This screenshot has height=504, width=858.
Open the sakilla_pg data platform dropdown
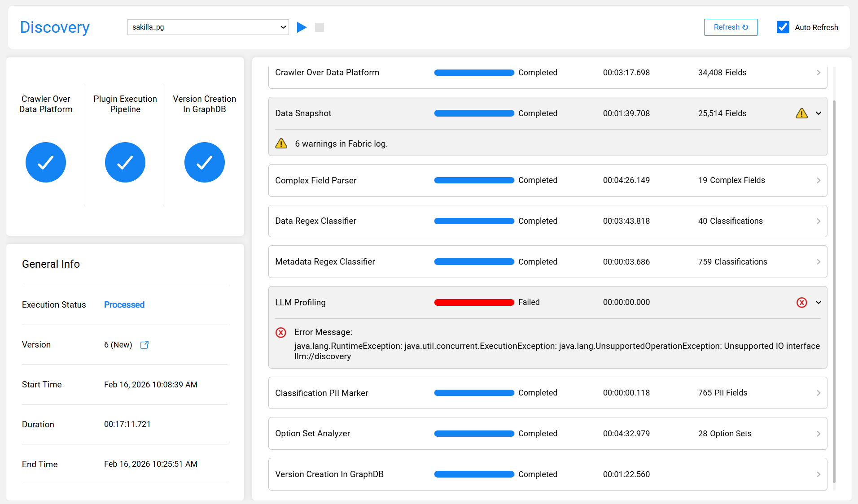coord(208,27)
